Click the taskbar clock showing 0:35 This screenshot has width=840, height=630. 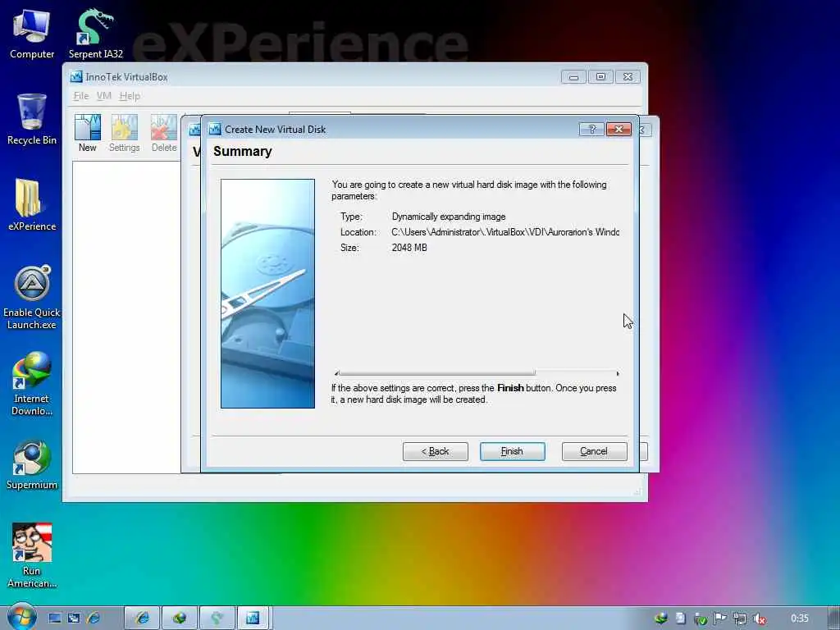click(799, 619)
